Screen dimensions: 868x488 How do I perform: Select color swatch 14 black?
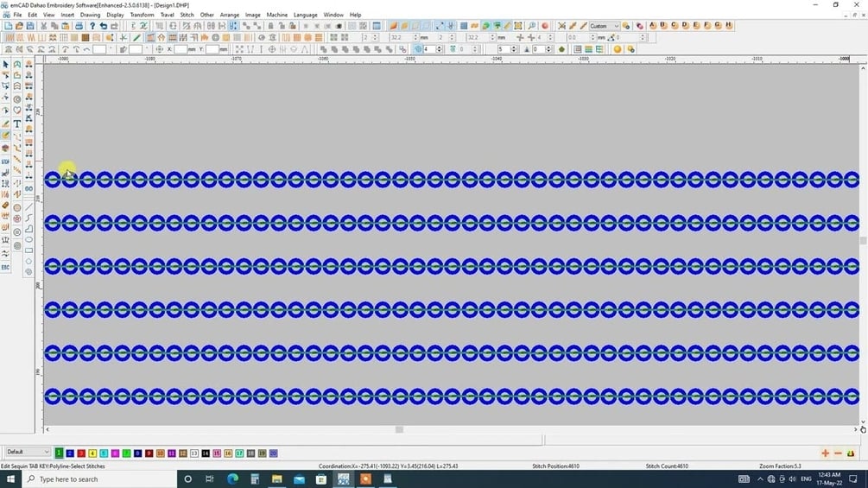point(206,453)
